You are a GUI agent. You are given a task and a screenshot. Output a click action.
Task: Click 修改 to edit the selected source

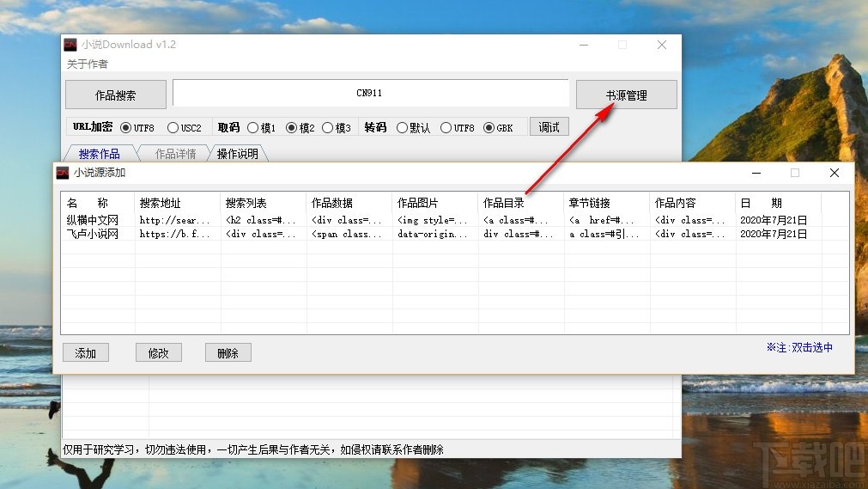pos(158,352)
